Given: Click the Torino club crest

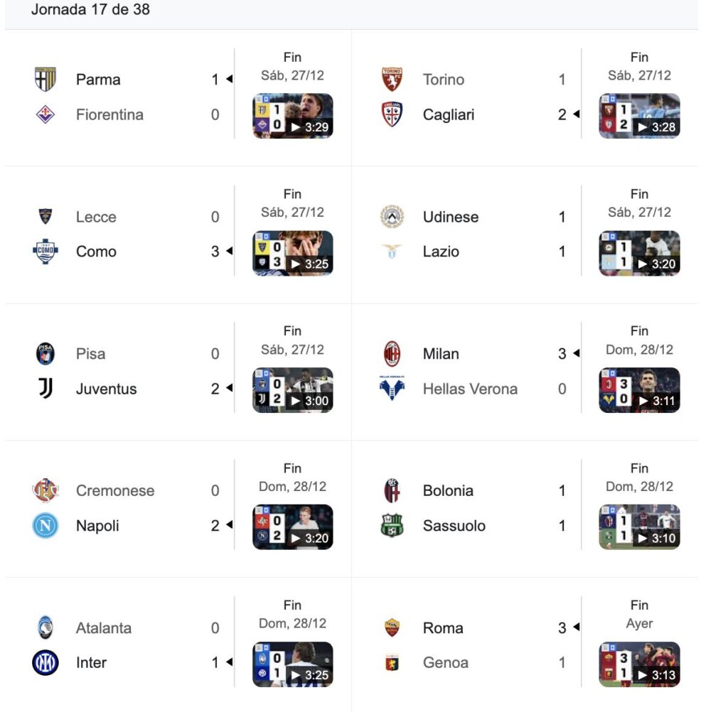Looking at the screenshot, I should click(392, 79).
